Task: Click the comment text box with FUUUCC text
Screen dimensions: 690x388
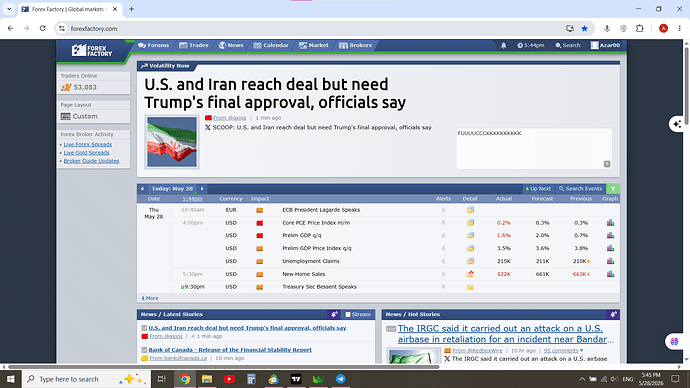Action: tap(534, 149)
